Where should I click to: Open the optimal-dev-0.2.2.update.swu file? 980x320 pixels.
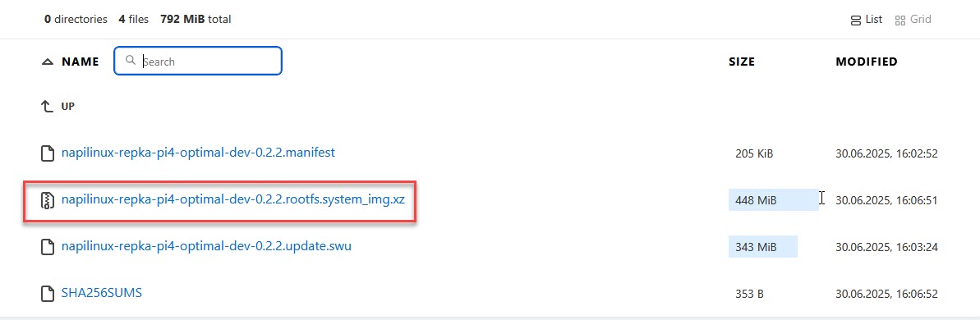click(x=206, y=246)
